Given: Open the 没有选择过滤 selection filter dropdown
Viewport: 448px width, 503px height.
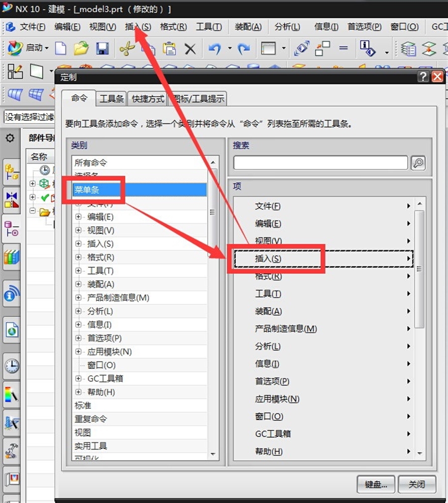Looking at the screenshot, I should pyautogui.click(x=29, y=117).
